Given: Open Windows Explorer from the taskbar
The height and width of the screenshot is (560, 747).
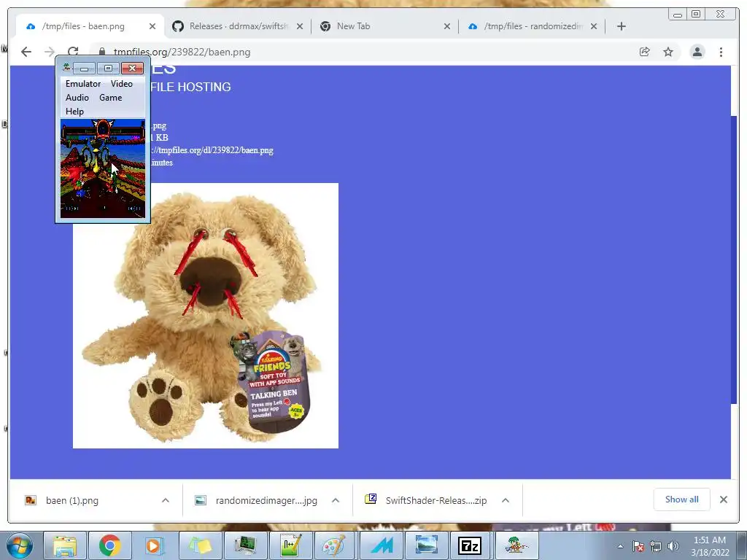Looking at the screenshot, I should coord(65,545).
